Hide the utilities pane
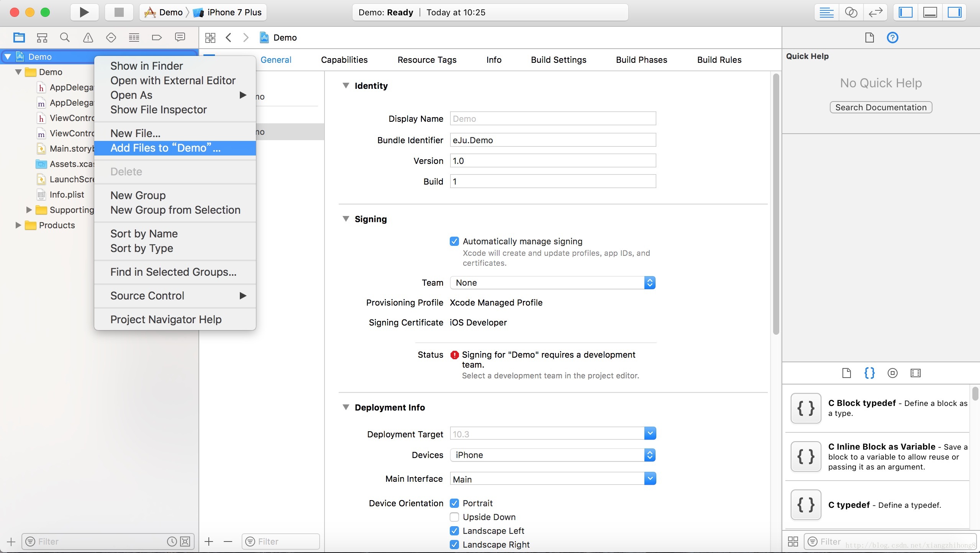 pos(955,12)
